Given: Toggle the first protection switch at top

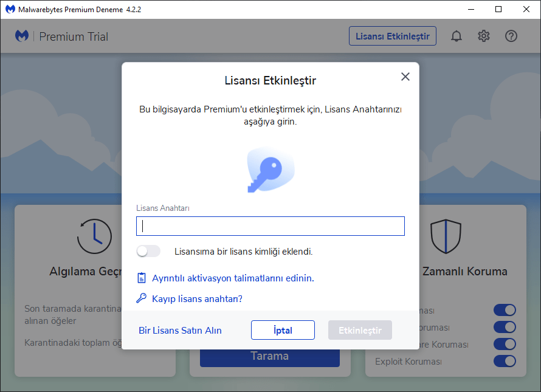Looking at the screenshot, I should tap(505, 310).
